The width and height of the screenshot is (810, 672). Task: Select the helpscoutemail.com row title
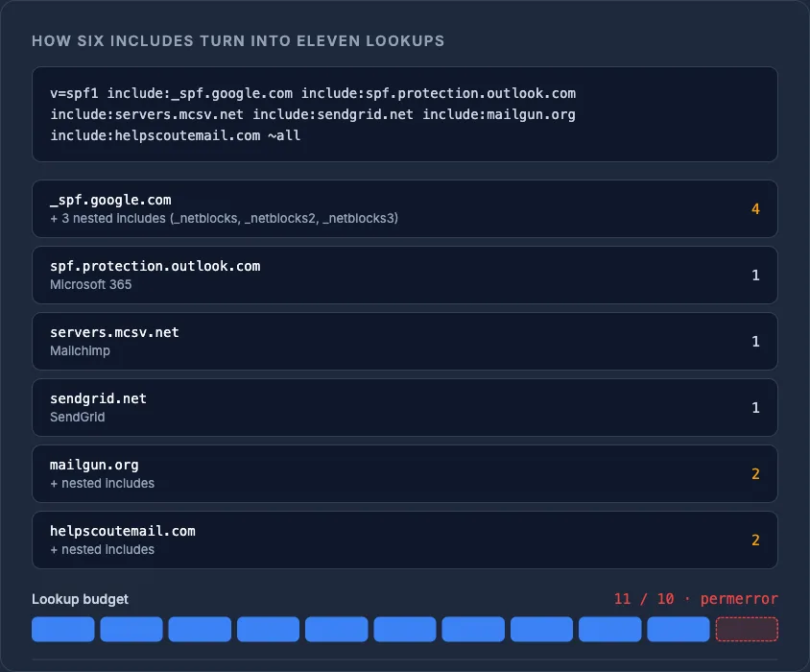tap(123, 531)
